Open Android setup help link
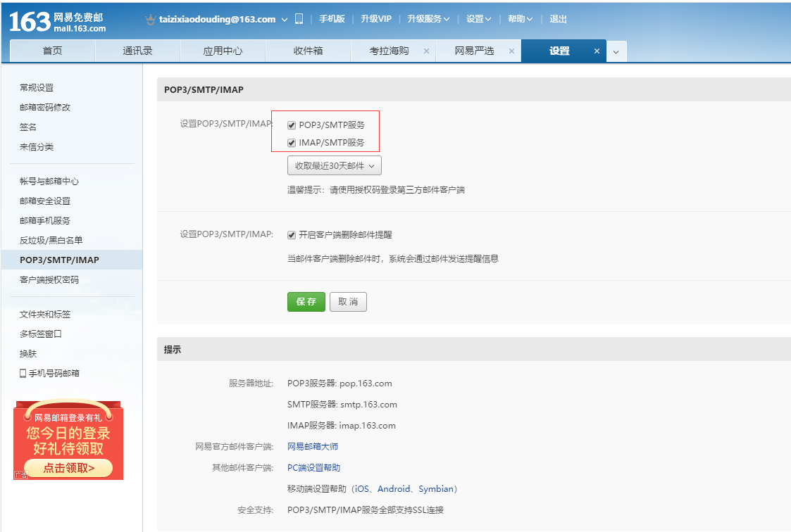791x532 pixels. [394, 488]
